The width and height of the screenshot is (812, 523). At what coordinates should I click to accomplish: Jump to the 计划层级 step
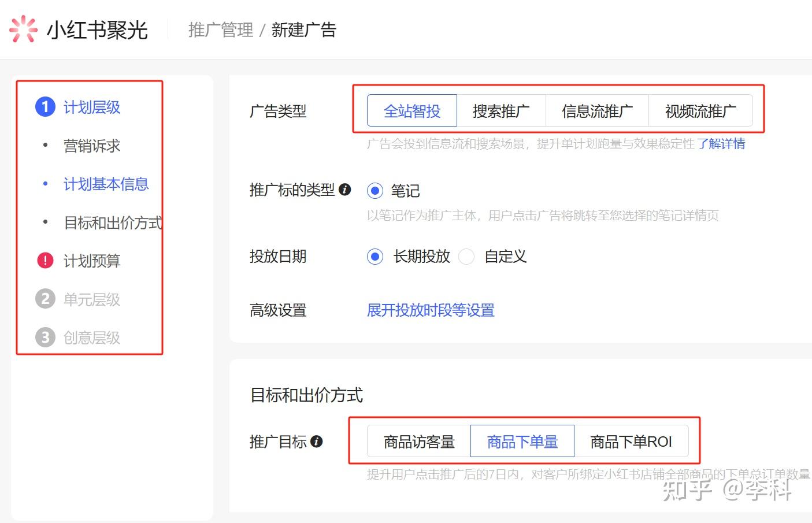(x=92, y=107)
